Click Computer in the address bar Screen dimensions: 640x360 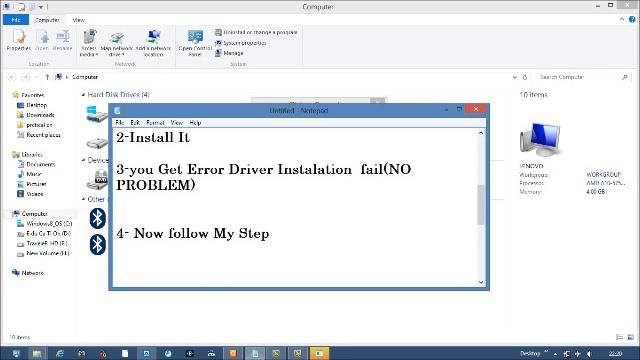pos(85,77)
